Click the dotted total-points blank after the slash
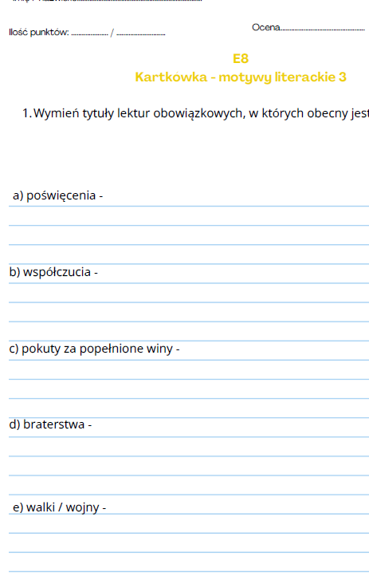Screen dimensions: 369x588 point(141,34)
